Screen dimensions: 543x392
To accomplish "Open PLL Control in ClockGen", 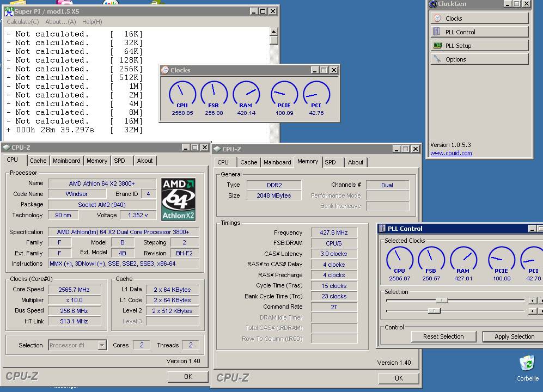I will [480, 32].
